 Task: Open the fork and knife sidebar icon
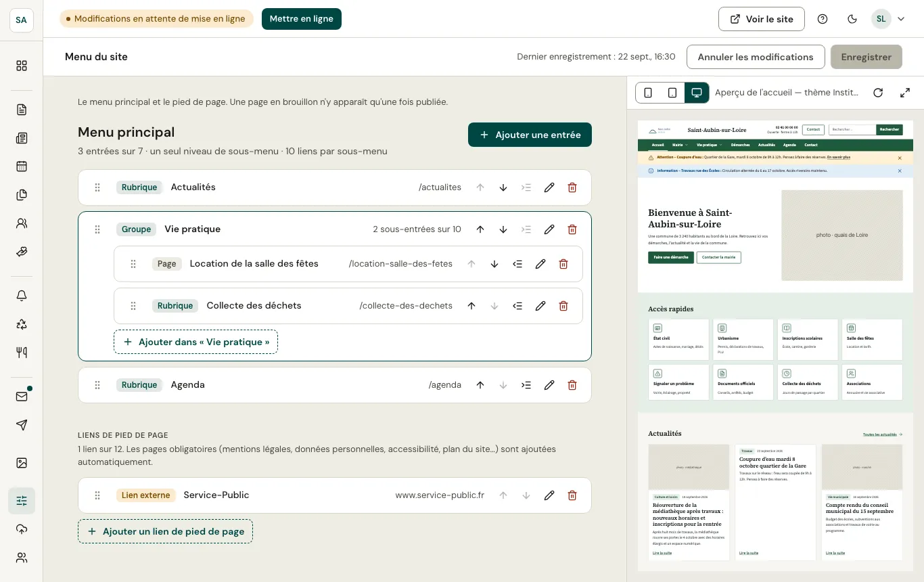click(x=22, y=352)
